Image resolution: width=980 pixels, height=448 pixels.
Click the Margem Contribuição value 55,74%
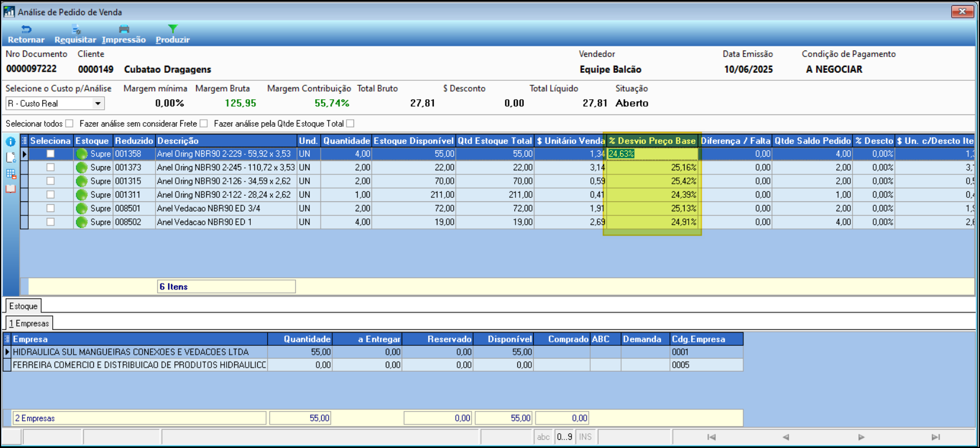click(x=332, y=103)
